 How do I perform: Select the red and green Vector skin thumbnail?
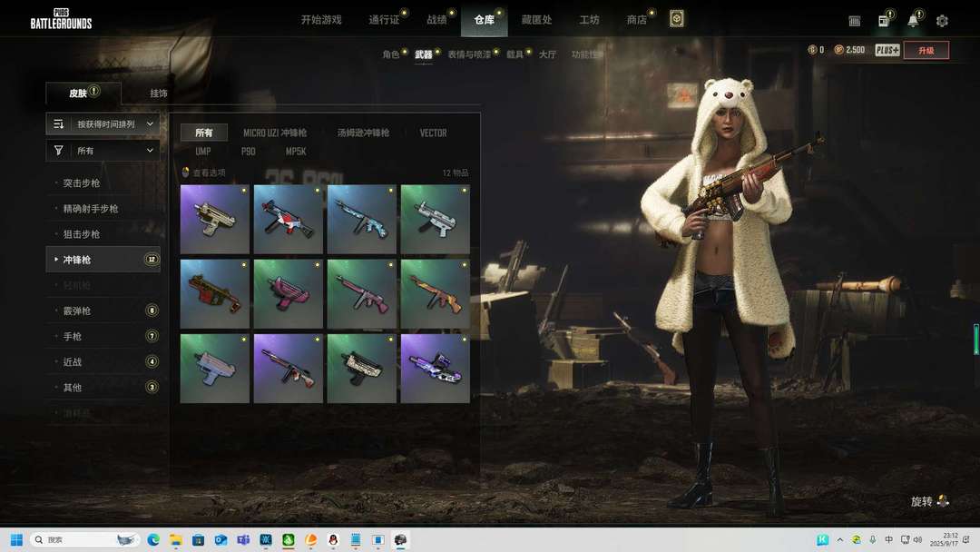(x=214, y=294)
